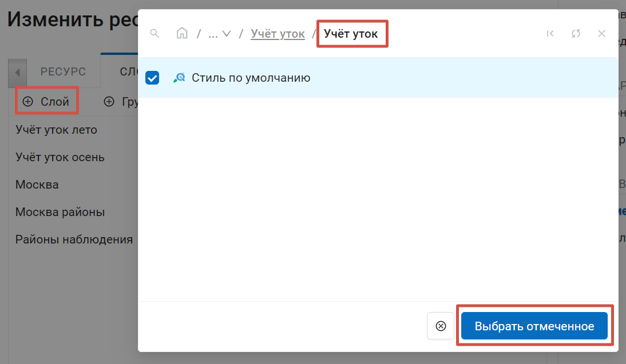Click the search magnifier icon in dialog
This screenshot has width=626, height=364.
(x=154, y=34)
